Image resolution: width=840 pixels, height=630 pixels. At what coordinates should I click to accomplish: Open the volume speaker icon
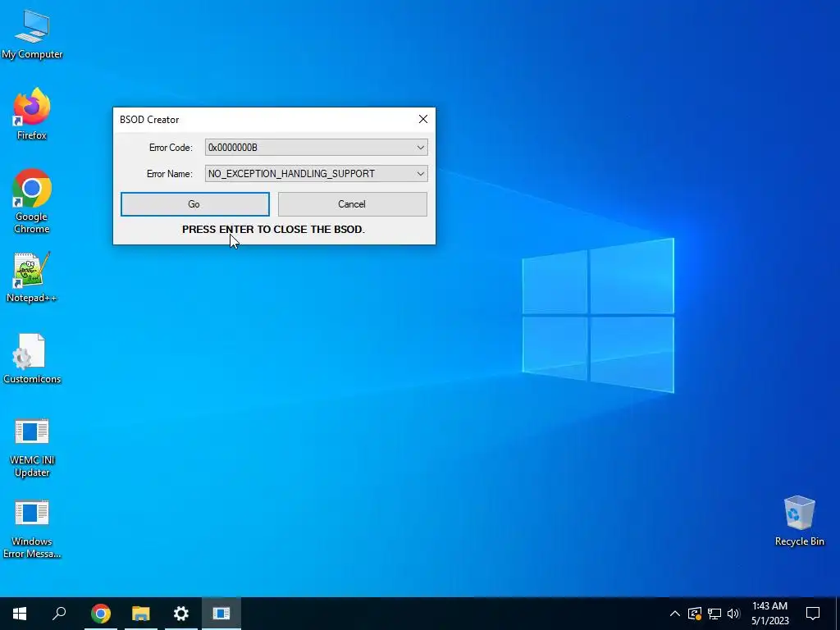(733, 614)
